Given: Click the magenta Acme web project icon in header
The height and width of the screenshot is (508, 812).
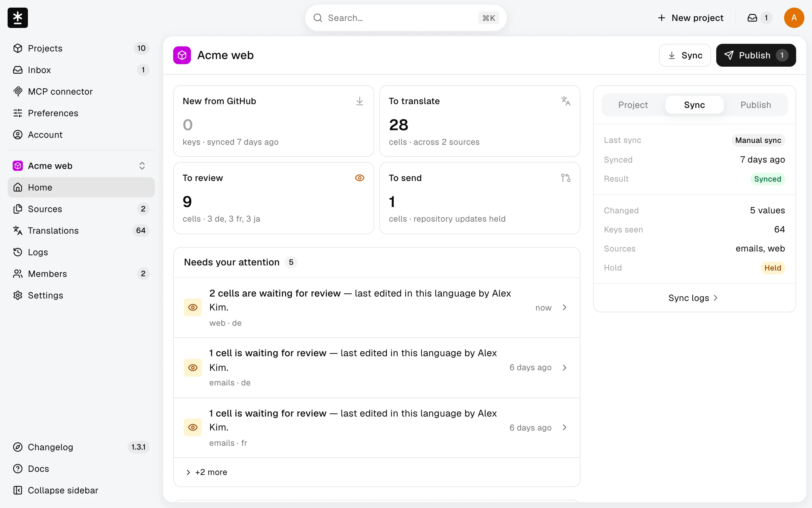Looking at the screenshot, I should pos(182,55).
